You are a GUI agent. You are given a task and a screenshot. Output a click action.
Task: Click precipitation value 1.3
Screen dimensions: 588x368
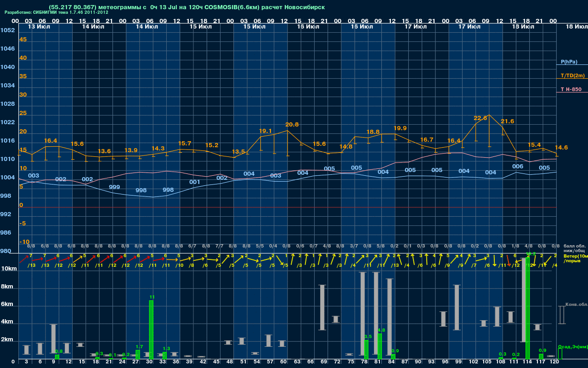[x=166, y=349]
